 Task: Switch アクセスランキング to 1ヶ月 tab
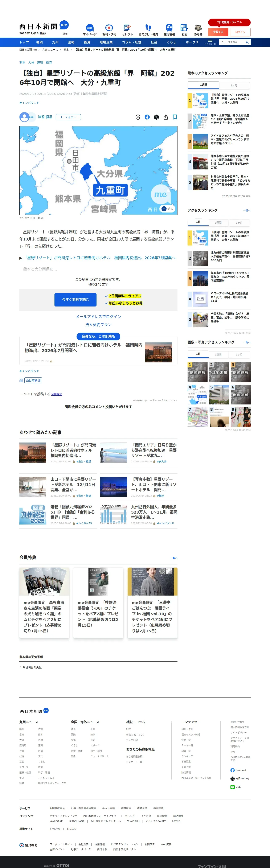[239, 223]
